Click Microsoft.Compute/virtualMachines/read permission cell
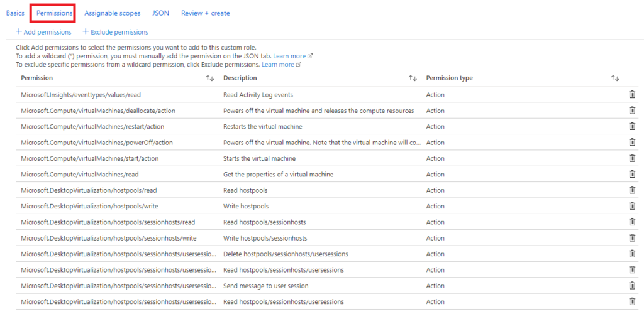This screenshot has height=314, width=644. [x=80, y=174]
